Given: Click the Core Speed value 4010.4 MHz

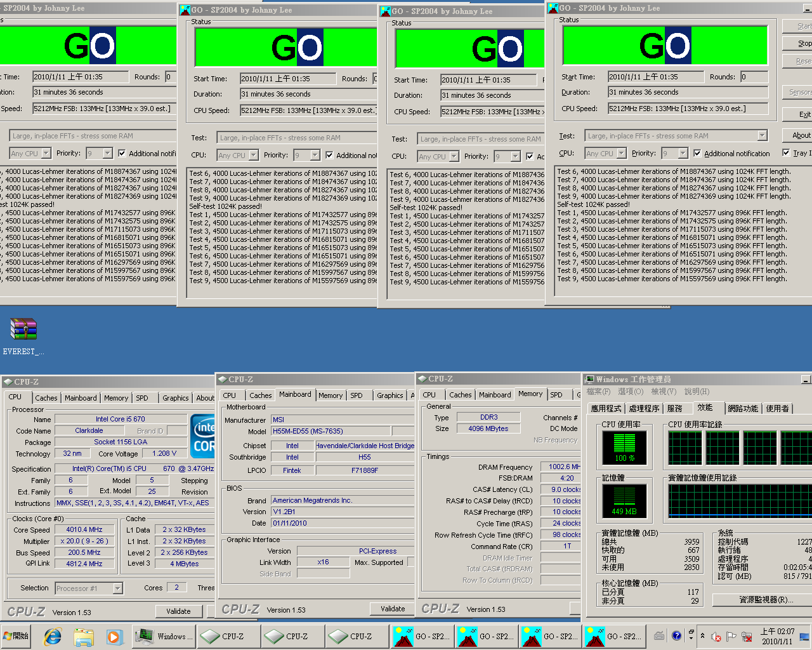Looking at the screenshot, I should click(84, 530).
